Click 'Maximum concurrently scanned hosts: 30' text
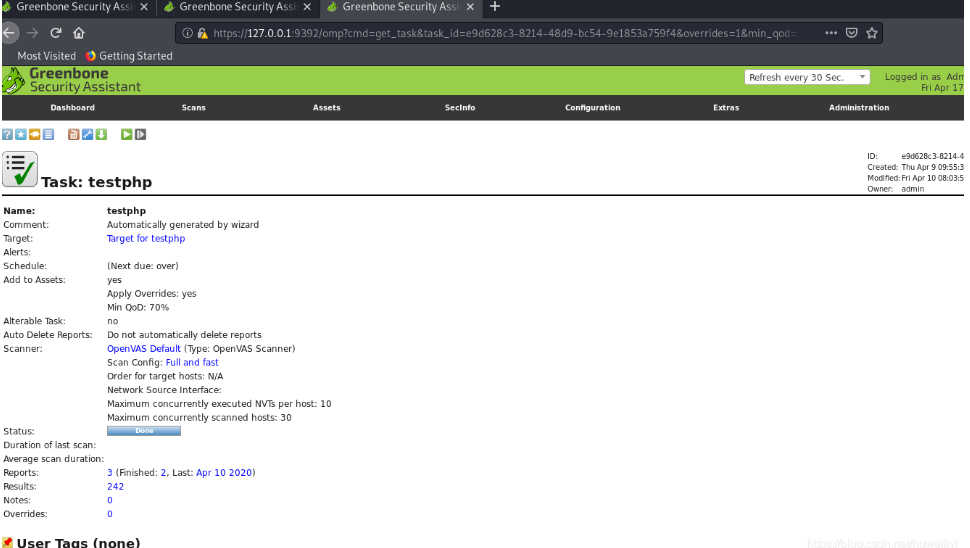Viewport: 970px width, 548px height. coord(199,417)
